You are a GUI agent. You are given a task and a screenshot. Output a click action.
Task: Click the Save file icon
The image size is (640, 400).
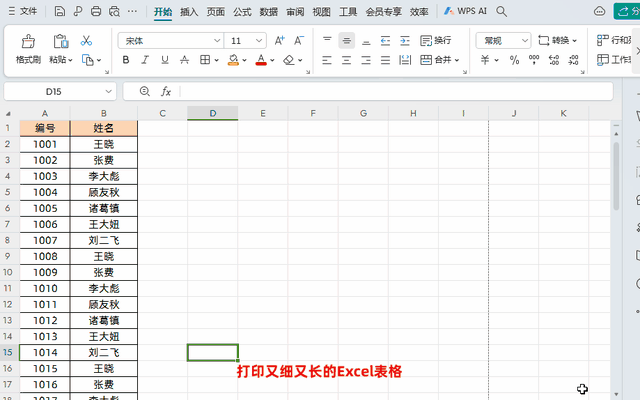pos(60,11)
